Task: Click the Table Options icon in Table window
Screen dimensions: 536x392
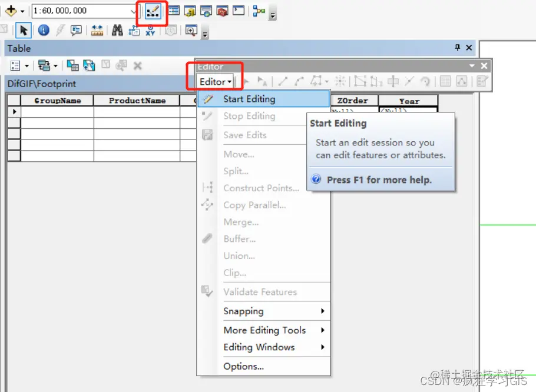Action: [x=15, y=65]
